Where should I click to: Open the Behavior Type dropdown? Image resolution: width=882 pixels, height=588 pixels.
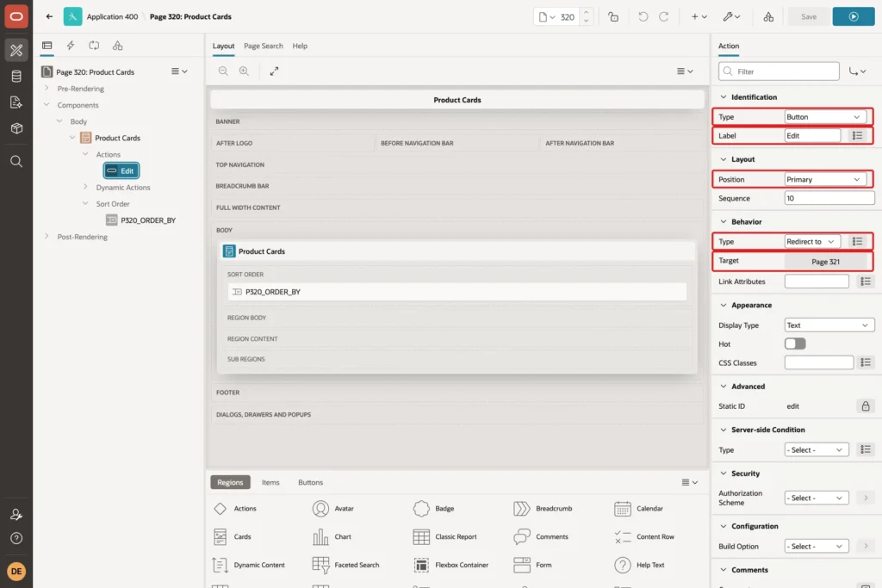pyautogui.click(x=812, y=242)
